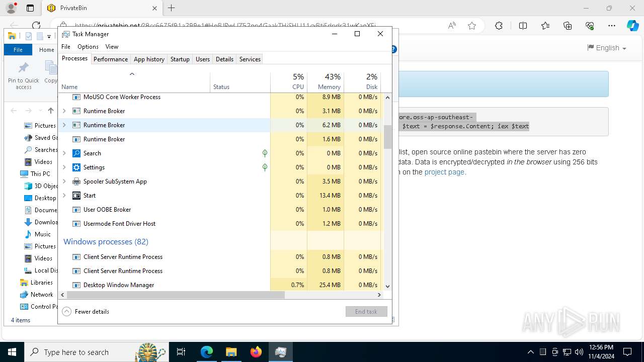
Task: Expand the Start process group
Action: tap(64, 196)
